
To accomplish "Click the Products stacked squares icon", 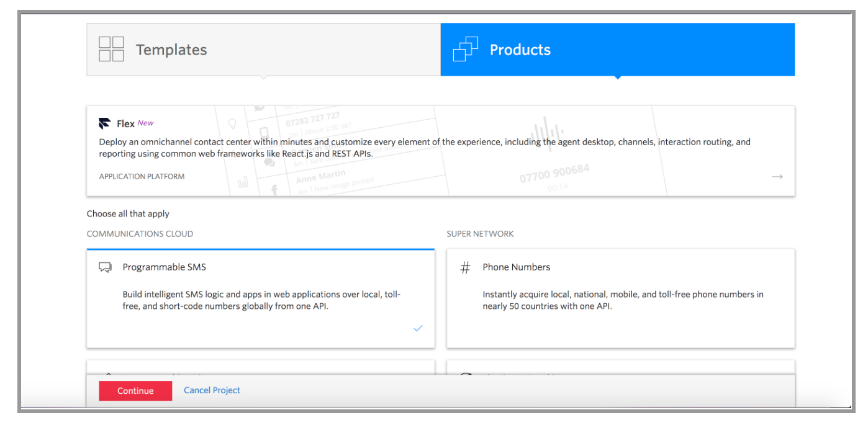I will (x=466, y=49).
